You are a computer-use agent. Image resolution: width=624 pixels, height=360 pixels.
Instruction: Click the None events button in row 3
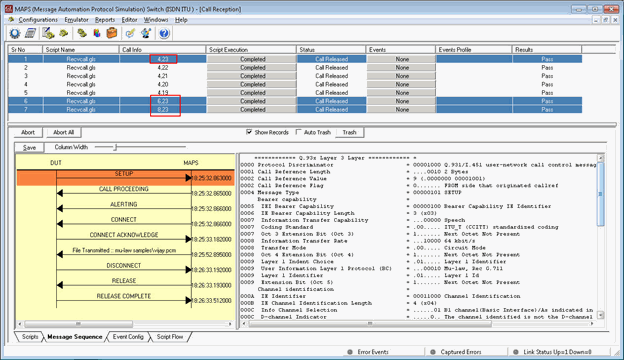[x=402, y=76]
